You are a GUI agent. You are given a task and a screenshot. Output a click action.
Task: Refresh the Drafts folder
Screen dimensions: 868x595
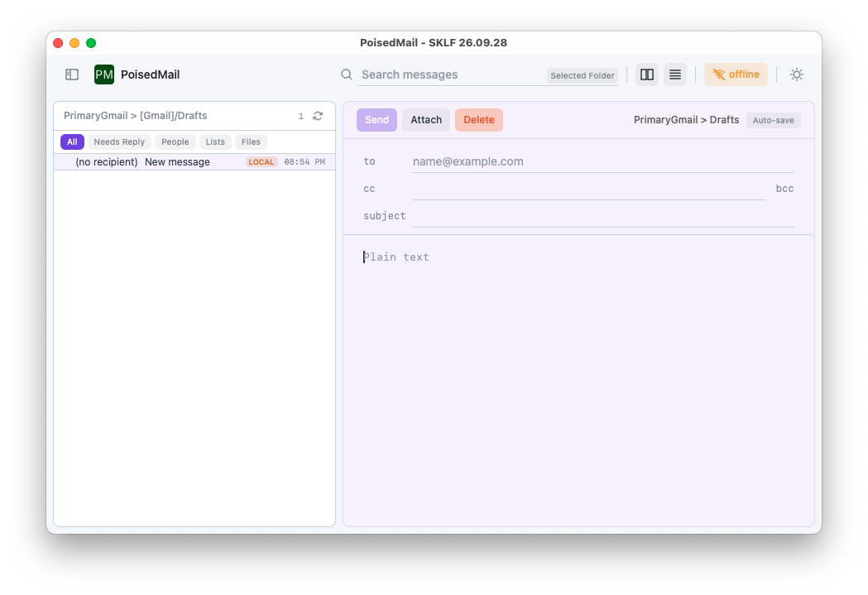[x=318, y=116]
